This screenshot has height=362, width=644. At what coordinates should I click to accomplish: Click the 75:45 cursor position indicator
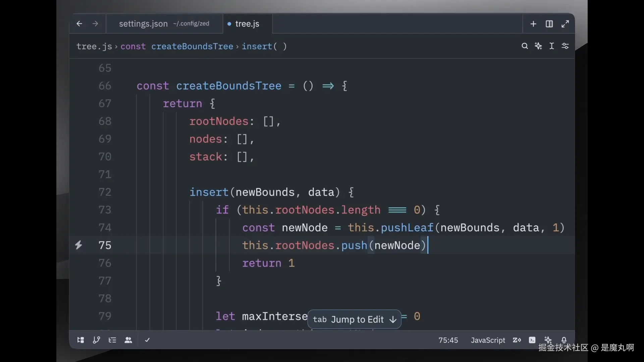click(x=448, y=340)
